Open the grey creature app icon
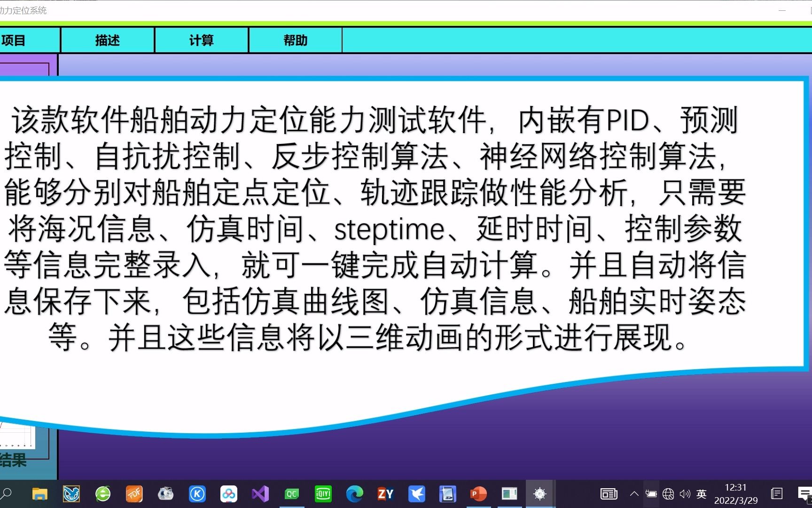Screen dimensions: 812x508 click(165, 494)
